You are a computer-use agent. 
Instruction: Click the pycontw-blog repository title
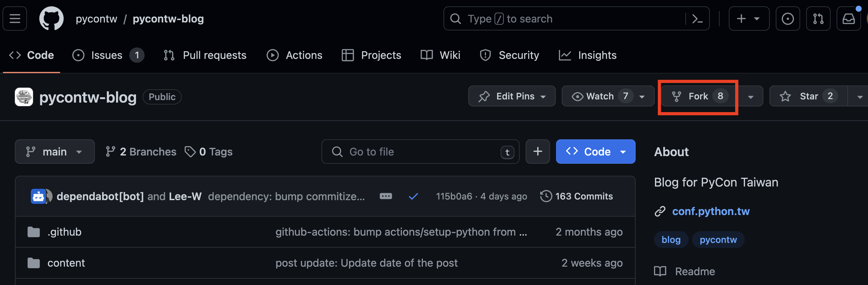point(87,97)
